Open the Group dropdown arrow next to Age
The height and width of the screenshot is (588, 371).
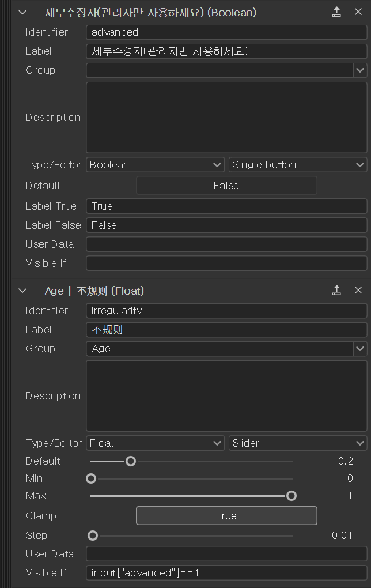tap(360, 348)
